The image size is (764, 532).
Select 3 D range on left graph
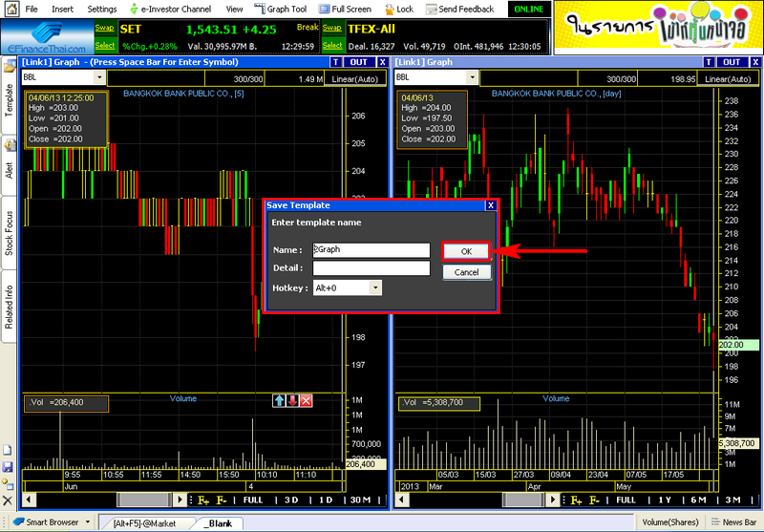click(291, 500)
